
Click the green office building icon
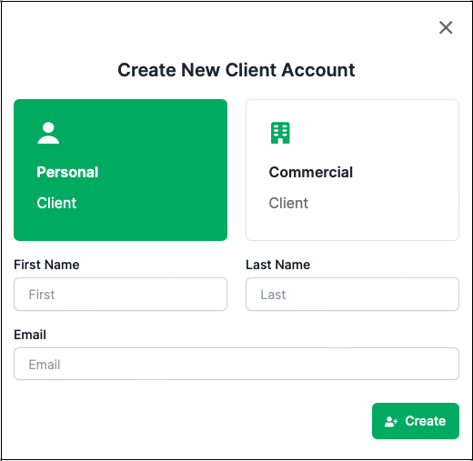click(x=280, y=133)
